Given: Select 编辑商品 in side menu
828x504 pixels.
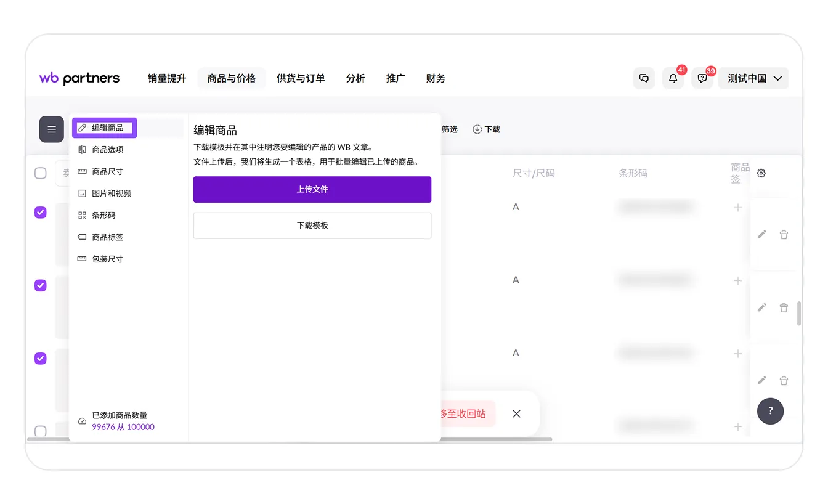Looking at the screenshot, I should click(x=104, y=128).
